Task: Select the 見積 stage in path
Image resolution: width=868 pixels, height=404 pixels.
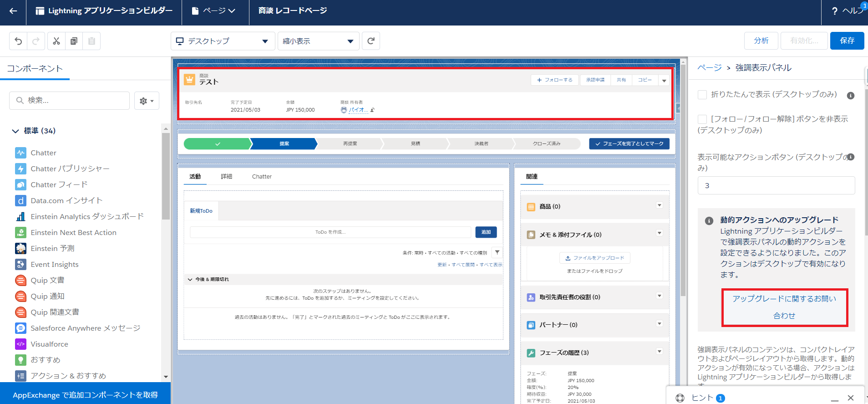Action: 415,144
